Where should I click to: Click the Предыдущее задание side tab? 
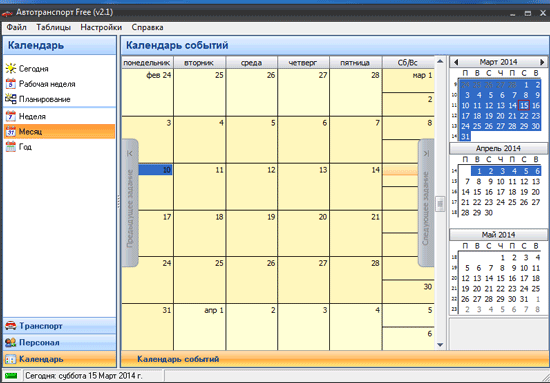(130, 203)
